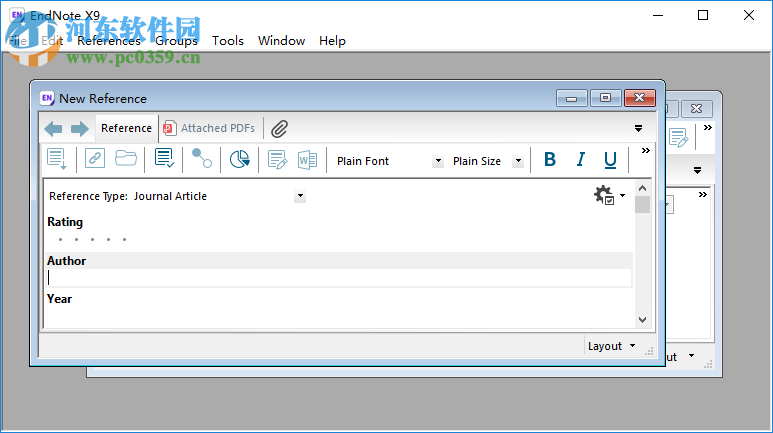Click the paperclip attach file icon
Image resolution: width=773 pixels, height=433 pixels.
point(279,129)
